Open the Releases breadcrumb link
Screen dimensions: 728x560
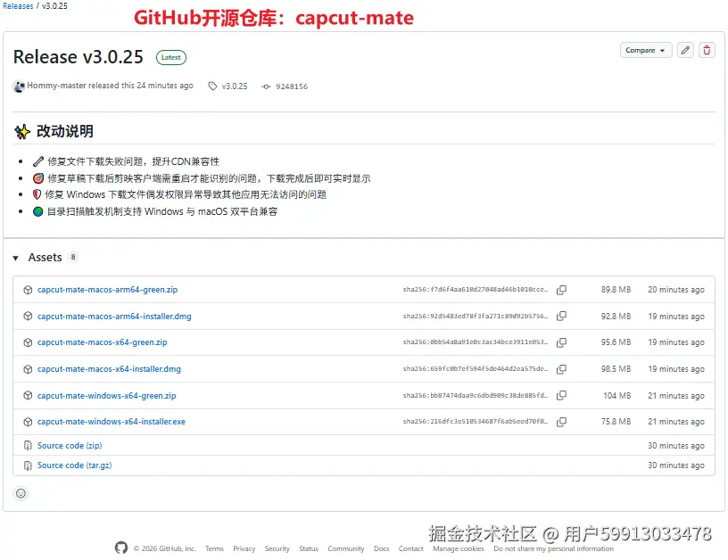pyautogui.click(x=18, y=6)
